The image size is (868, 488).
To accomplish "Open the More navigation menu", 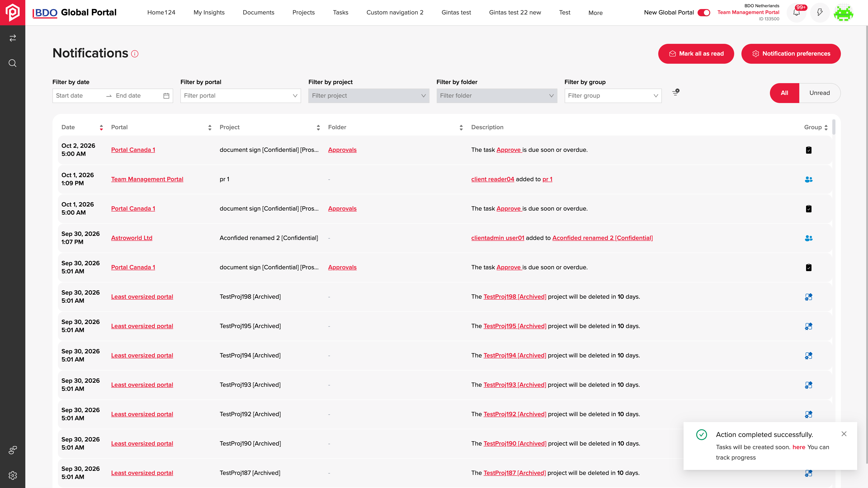I will click(x=595, y=13).
